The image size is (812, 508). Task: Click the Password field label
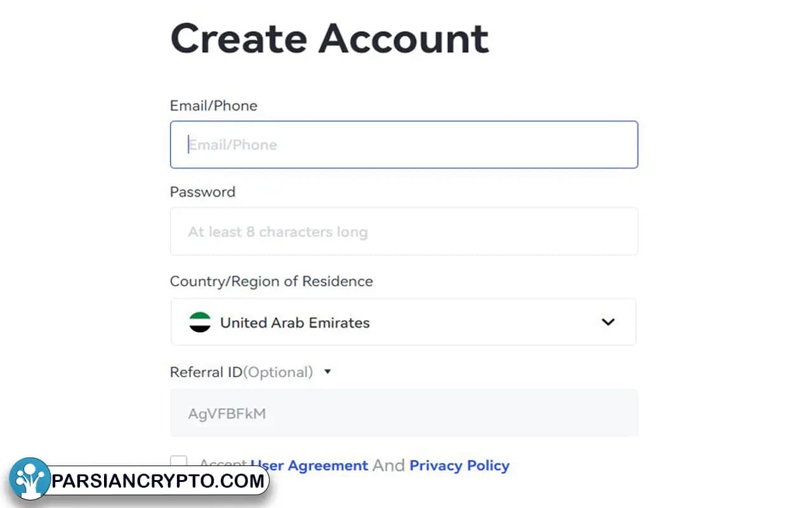pyautogui.click(x=202, y=192)
